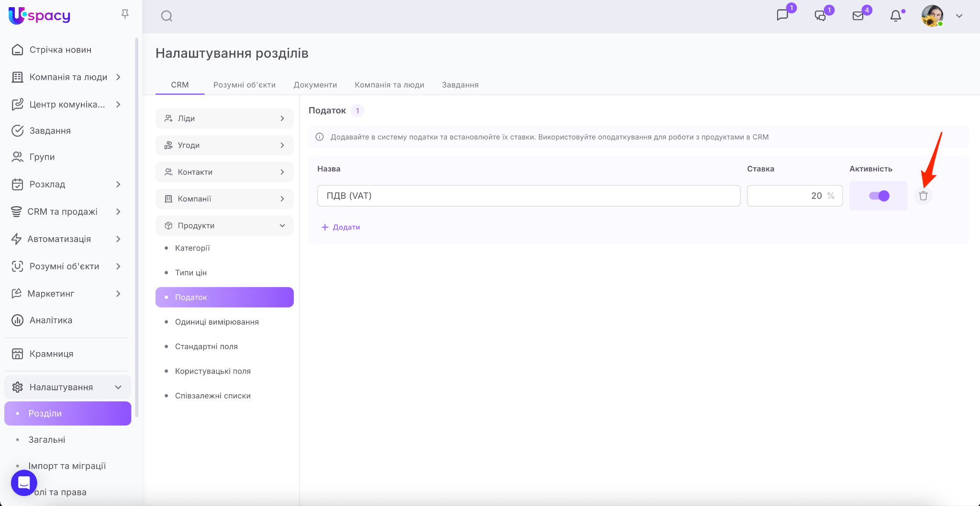Delete the ПДВ (VAT) tax row
The width and height of the screenshot is (980, 506).
pos(923,196)
